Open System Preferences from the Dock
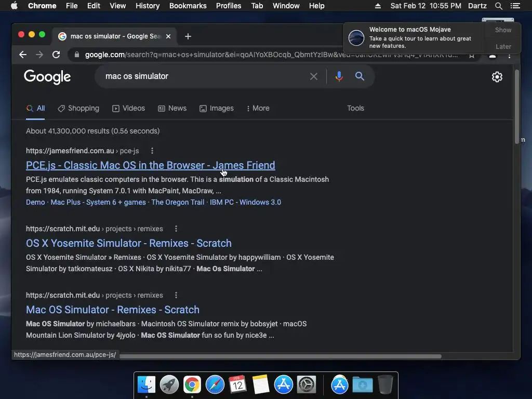This screenshot has width=532, height=399. click(x=307, y=385)
